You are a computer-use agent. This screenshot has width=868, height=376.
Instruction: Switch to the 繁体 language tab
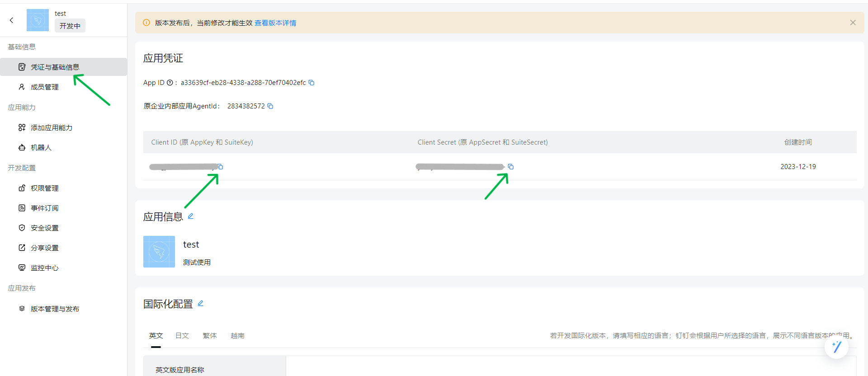point(210,336)
